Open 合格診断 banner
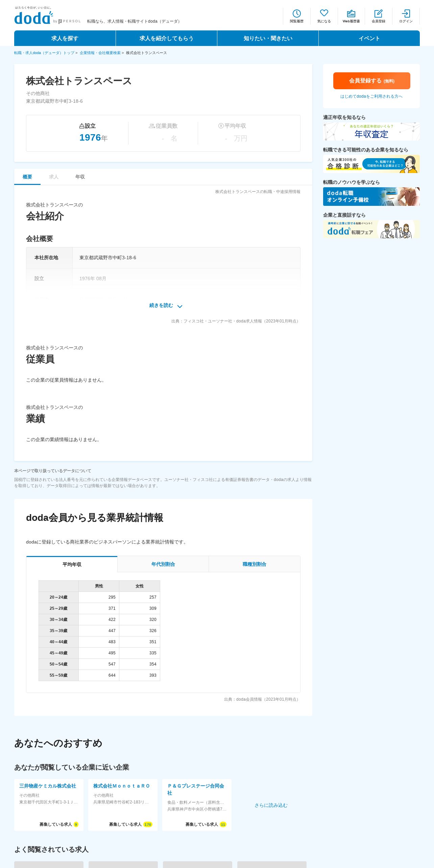Viewport: 434px width, 868px height. [371, 164]
